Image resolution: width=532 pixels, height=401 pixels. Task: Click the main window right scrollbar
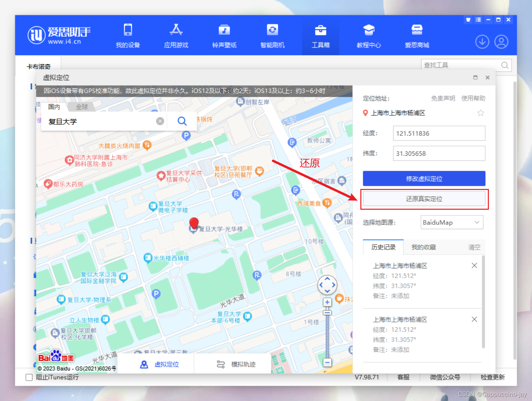[515, 221]
